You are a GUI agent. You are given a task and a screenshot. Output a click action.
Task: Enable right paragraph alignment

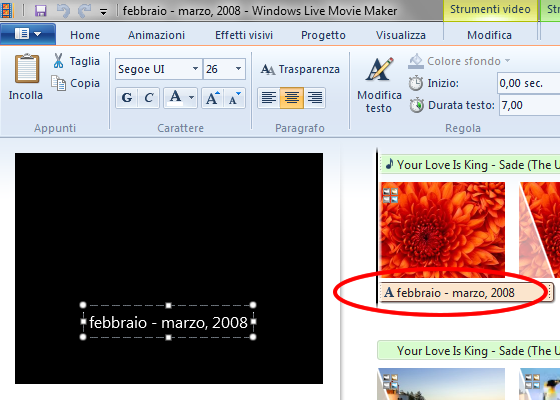315,98
